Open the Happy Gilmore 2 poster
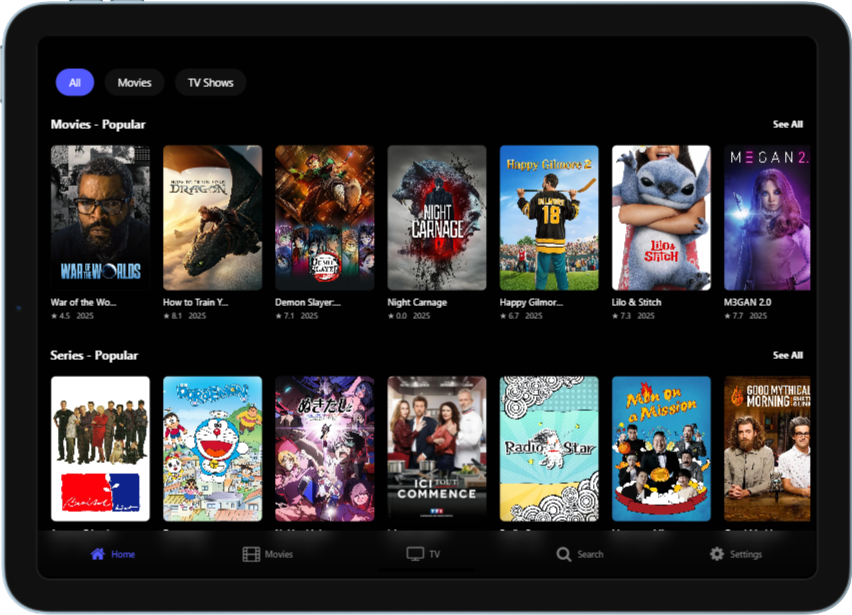 click(x=549, y=218)
